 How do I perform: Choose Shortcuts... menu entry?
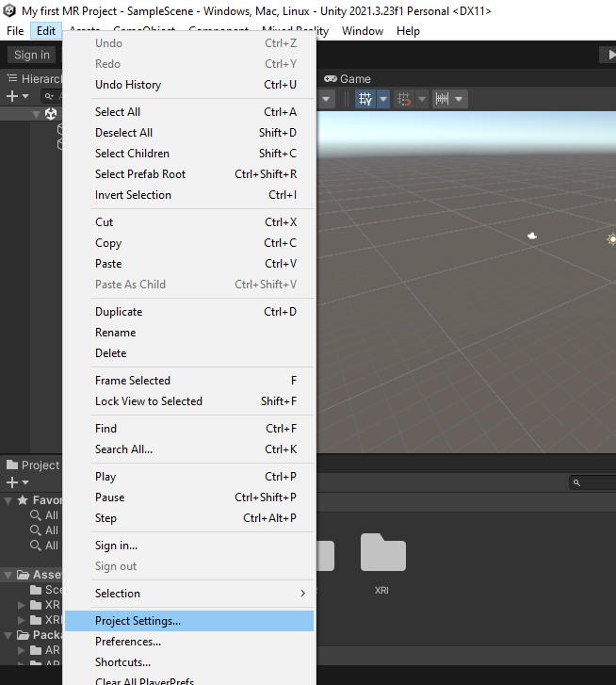pos(189,662)
